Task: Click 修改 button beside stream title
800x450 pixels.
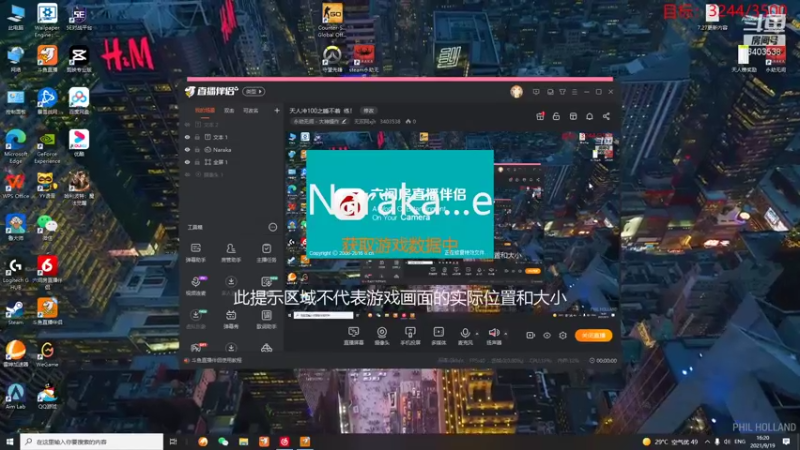Action: click(x=368, y=111)
